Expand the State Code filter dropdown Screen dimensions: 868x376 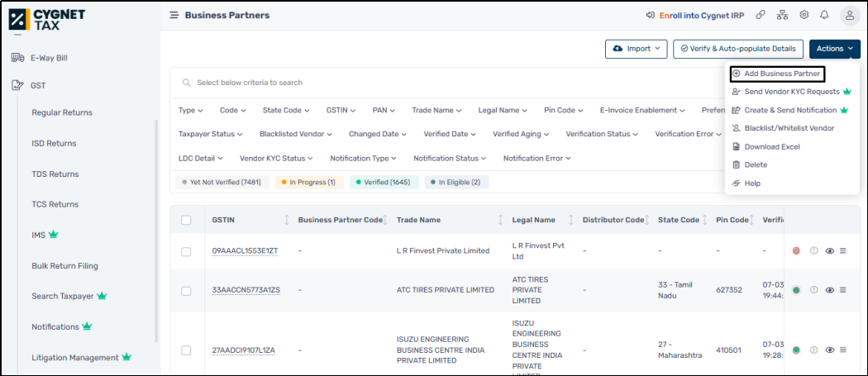[x=286, y=110]
